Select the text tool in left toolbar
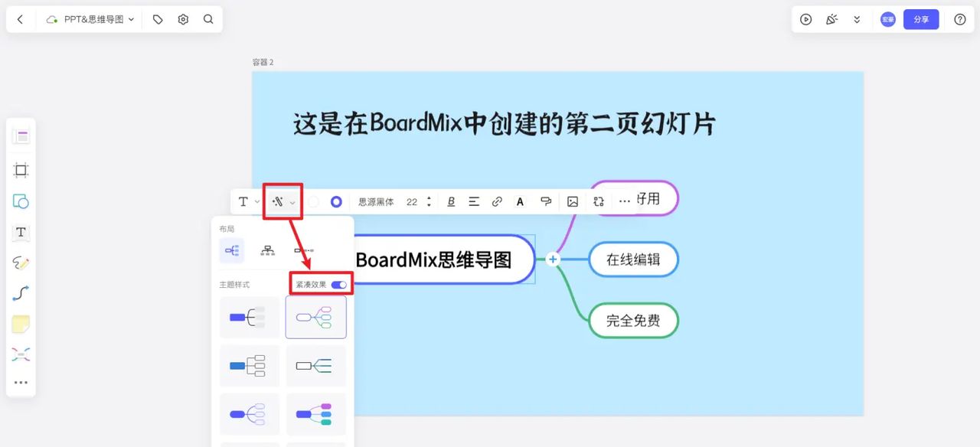Screen dimensions: 980x447 click(21, 232)
